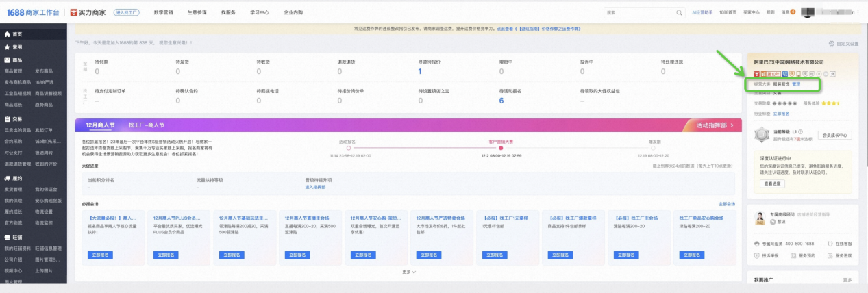Click the search magnifier icon in the top bar
Screen dimensions: 868x293
[x=680, y=12]
